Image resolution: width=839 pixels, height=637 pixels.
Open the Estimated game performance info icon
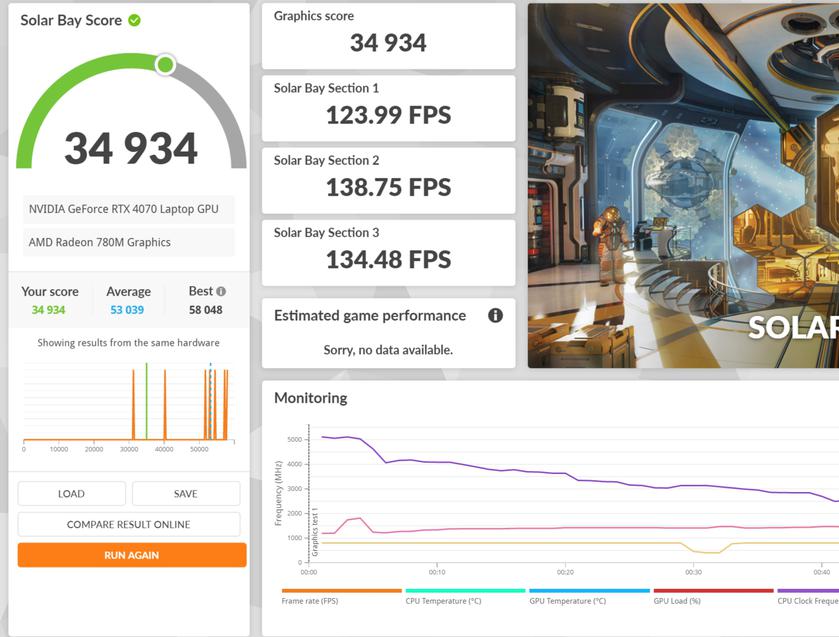pos(495,315)
